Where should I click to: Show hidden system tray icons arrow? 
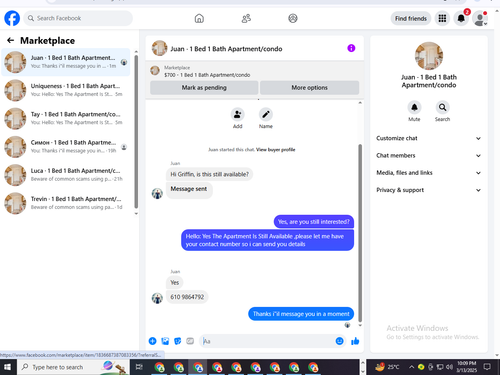(x=411, y=367)
